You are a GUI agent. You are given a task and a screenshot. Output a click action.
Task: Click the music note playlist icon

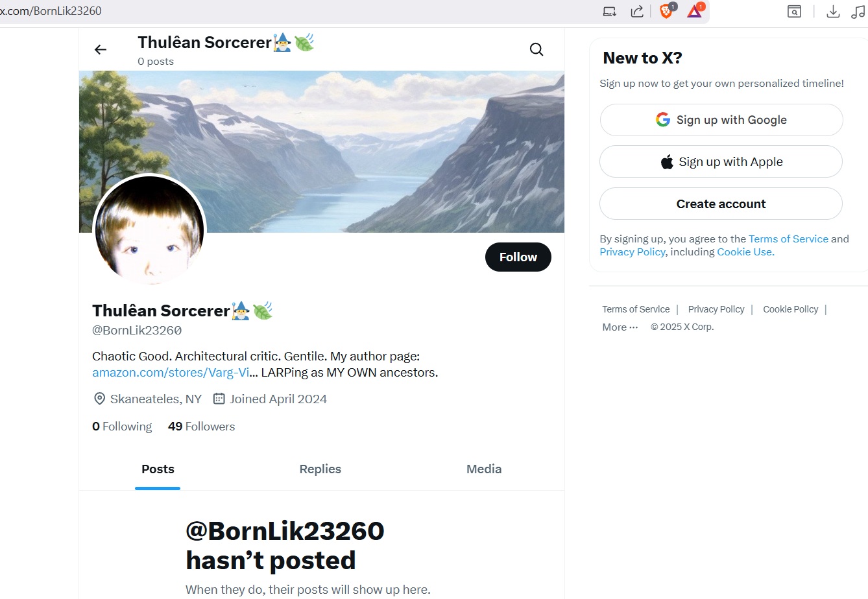coord(858,11)
